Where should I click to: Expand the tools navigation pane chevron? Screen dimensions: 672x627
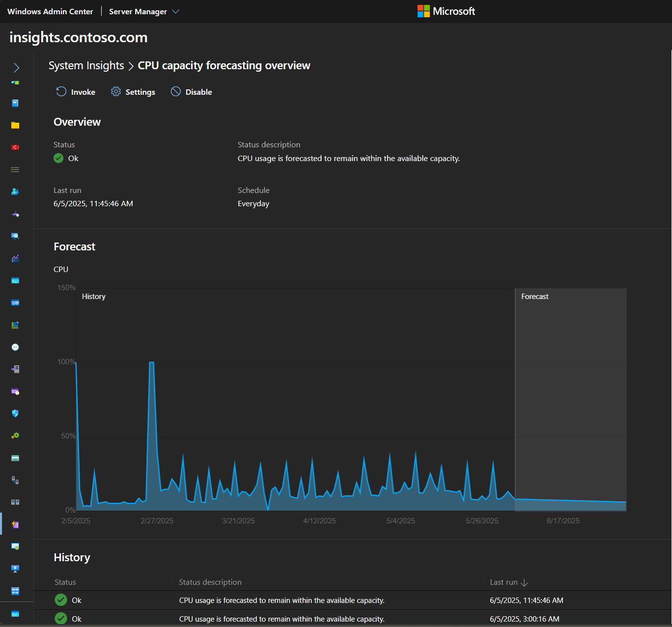coord(16,68)
